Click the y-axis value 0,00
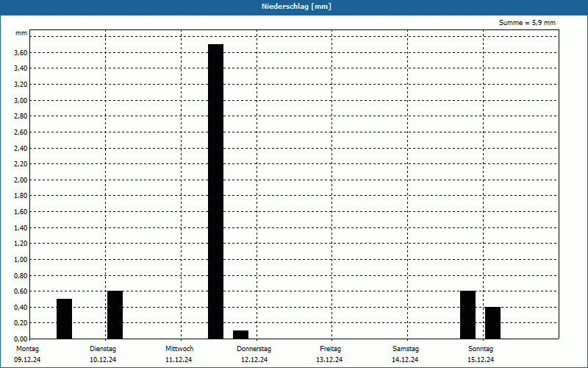The image size is (588, 368). pyautogui.click(x=21, y=339)
